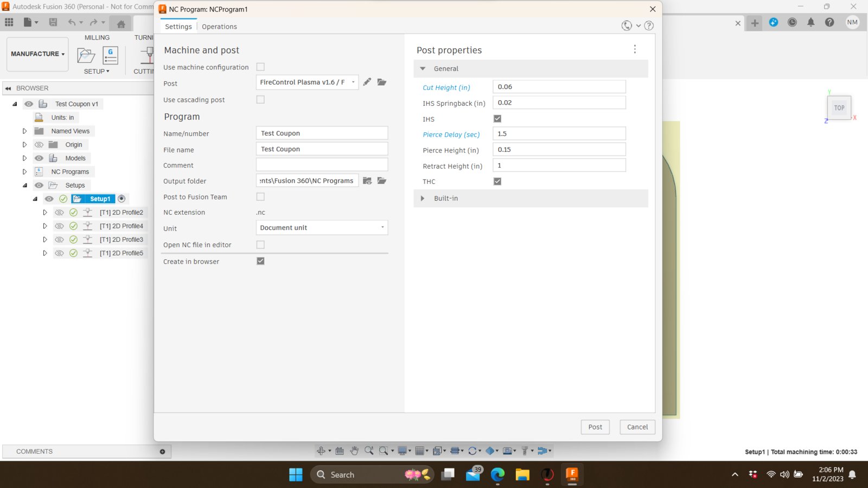
Task: Click the NC Program G-code icon in toolbar
Action: click(x=110, y=55)
